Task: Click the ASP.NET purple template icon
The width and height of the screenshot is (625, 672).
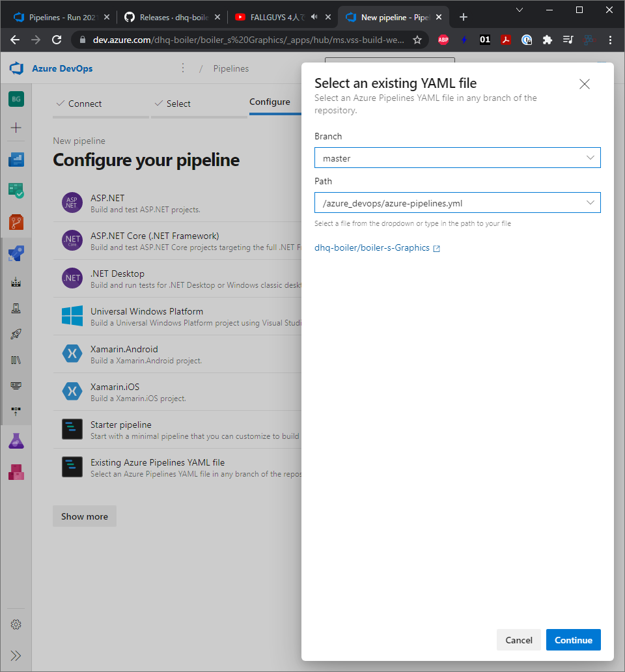Action: click(72, 203)
